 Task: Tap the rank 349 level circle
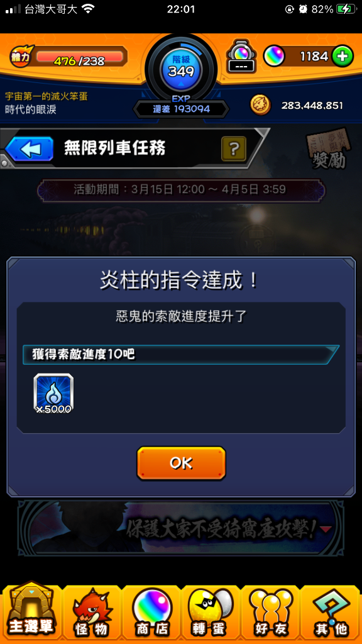click(x=181, y=69)
